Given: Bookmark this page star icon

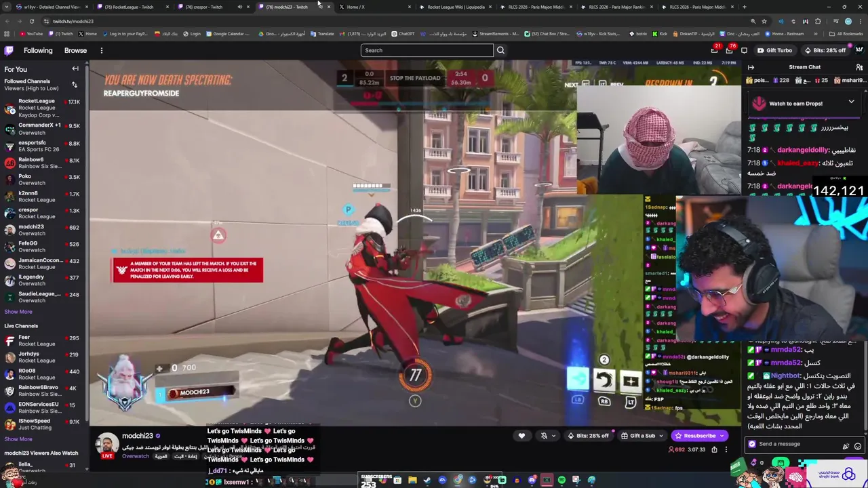Looking at the screenshot, I should pyautogui.click(x=764, y=21).
